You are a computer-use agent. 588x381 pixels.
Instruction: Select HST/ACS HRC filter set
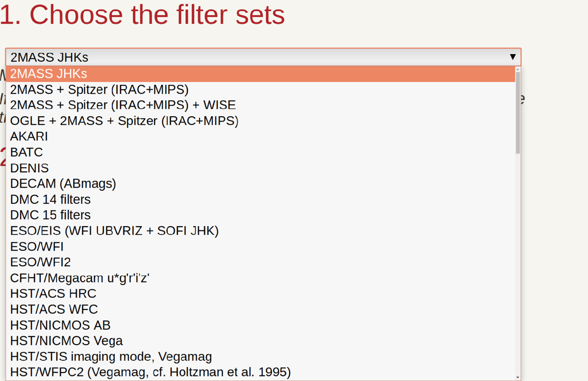click(53, 294)
